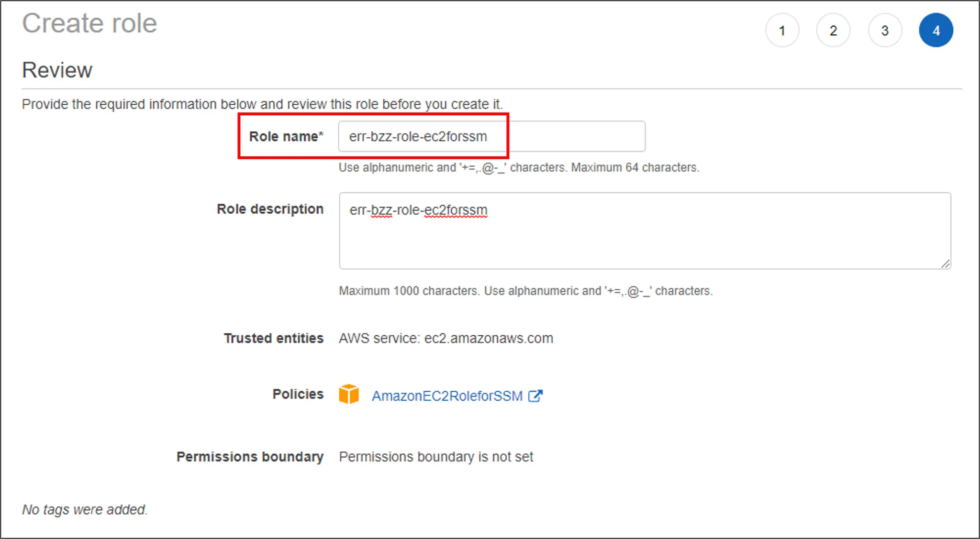The width and height of the screenshot is (980, 539).
Task: Click the Policies label
Action: pyautogui.click(x=298, y=394)
